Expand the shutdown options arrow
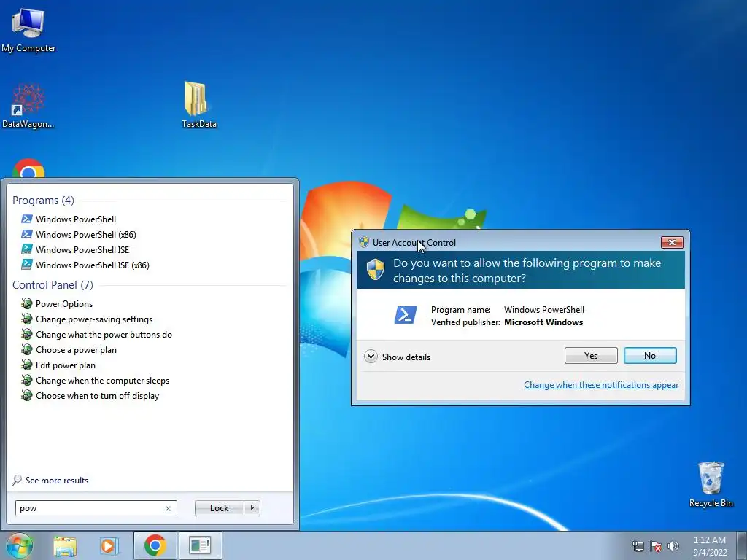 coord(252,508)
